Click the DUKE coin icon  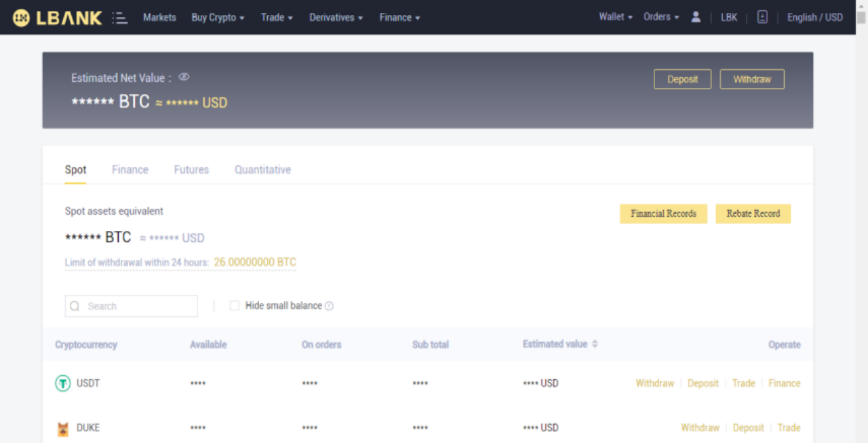click(62, 428)
